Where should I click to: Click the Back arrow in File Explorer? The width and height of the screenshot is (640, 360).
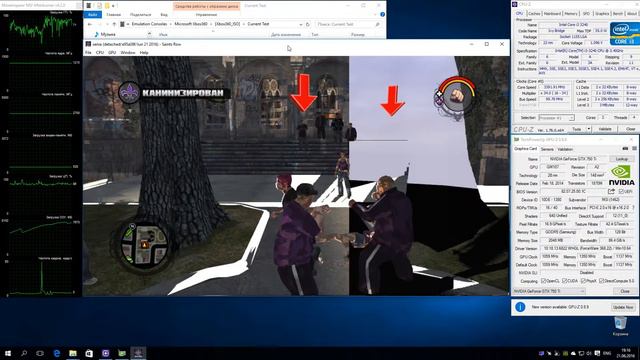(90, 24)
